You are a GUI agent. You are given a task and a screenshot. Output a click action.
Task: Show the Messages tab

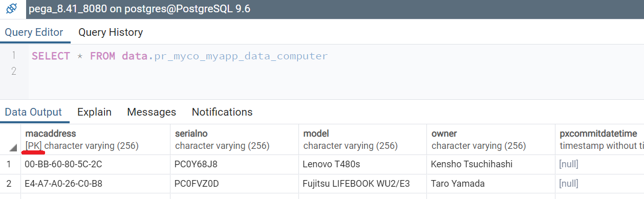[152, 112]
